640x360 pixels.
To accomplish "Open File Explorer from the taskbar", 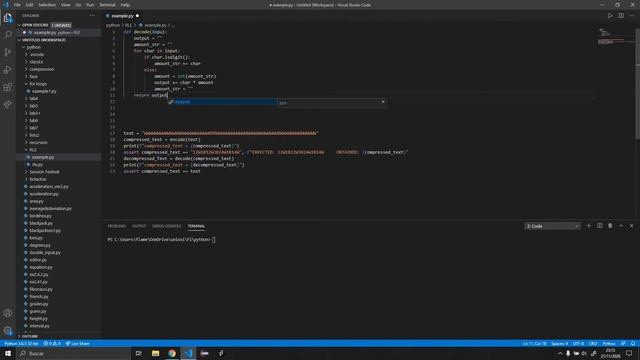I will pos(156,353).
